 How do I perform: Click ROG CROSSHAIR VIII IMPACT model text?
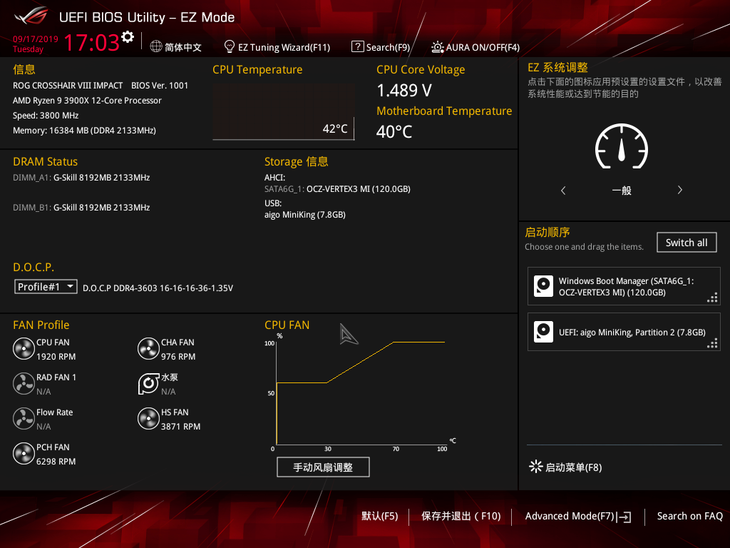(68, 85)
